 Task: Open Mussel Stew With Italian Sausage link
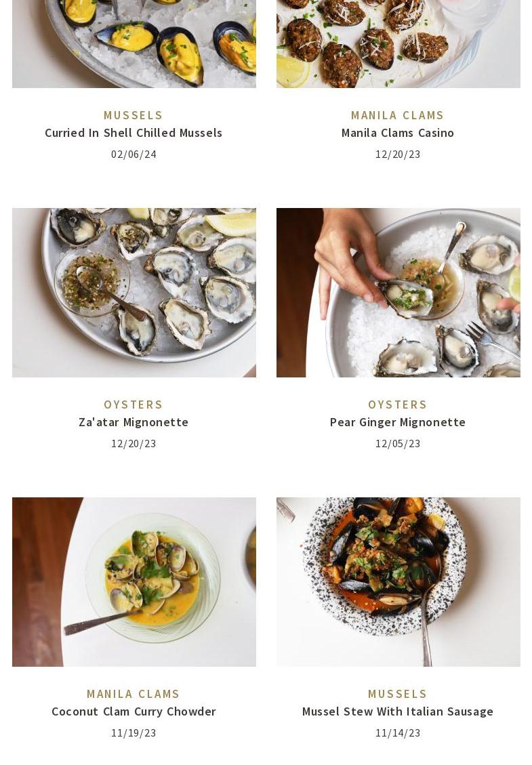(x=397, y=711)
